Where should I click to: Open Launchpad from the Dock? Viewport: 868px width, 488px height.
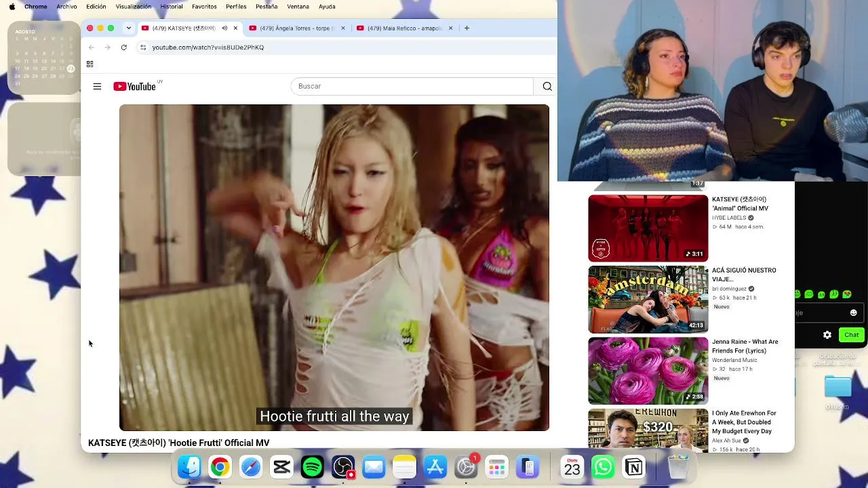(x=497, y=467)
